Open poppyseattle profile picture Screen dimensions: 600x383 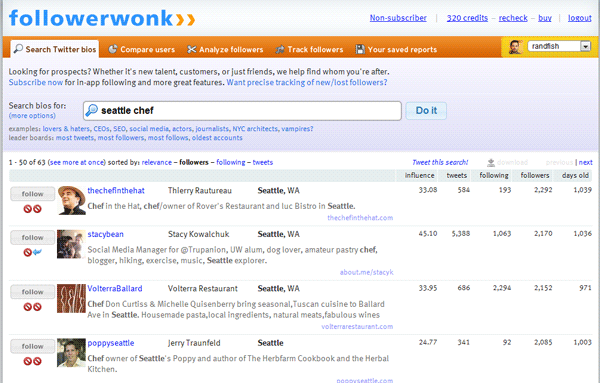[71, 353]
